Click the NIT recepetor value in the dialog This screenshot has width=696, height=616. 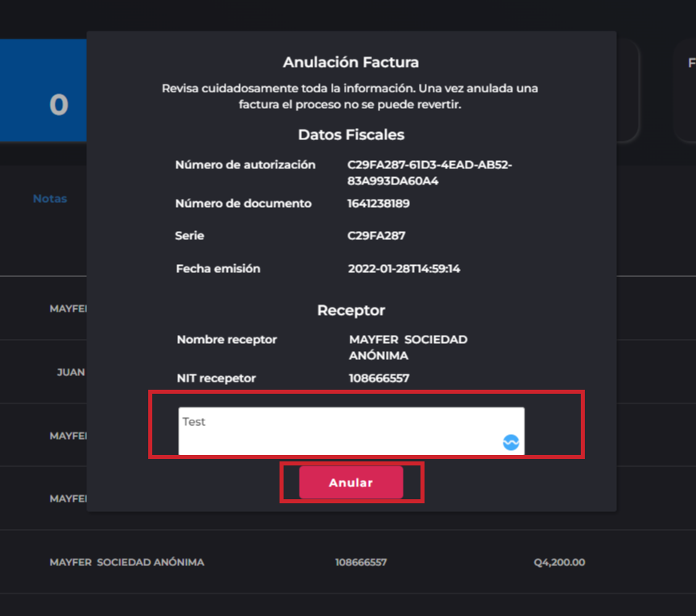point(379,378)
